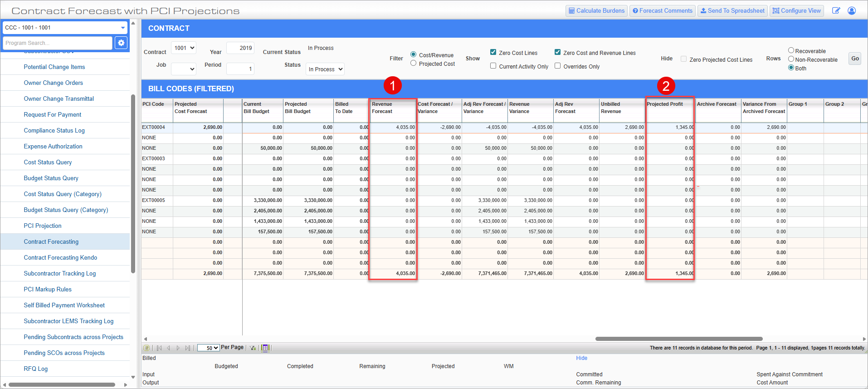The width and height of the screenshot is (868, 389).
Task: Click the Unbilled Revenue column header
Action: point(622,110)
